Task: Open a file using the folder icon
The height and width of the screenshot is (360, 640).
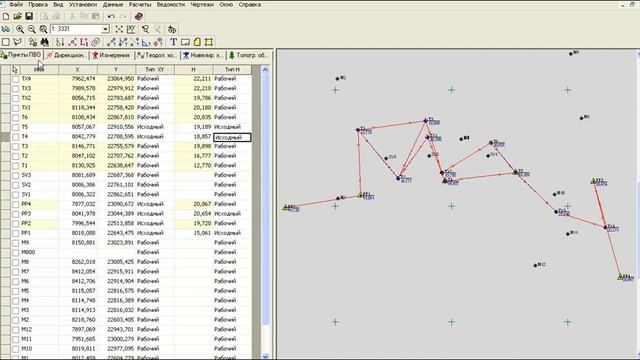Action: (17, 16)
